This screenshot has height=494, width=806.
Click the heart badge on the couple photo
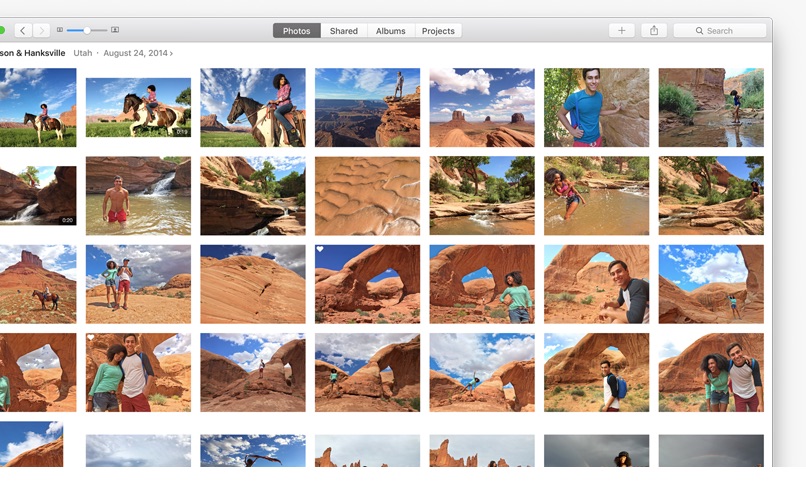[91, 338]
